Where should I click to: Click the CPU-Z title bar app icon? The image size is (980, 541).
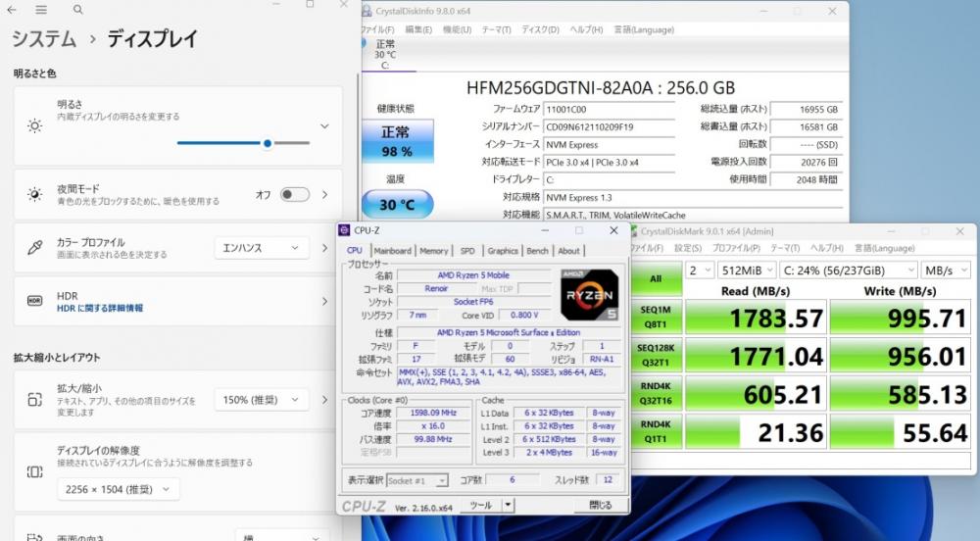(x=344, y=230)
